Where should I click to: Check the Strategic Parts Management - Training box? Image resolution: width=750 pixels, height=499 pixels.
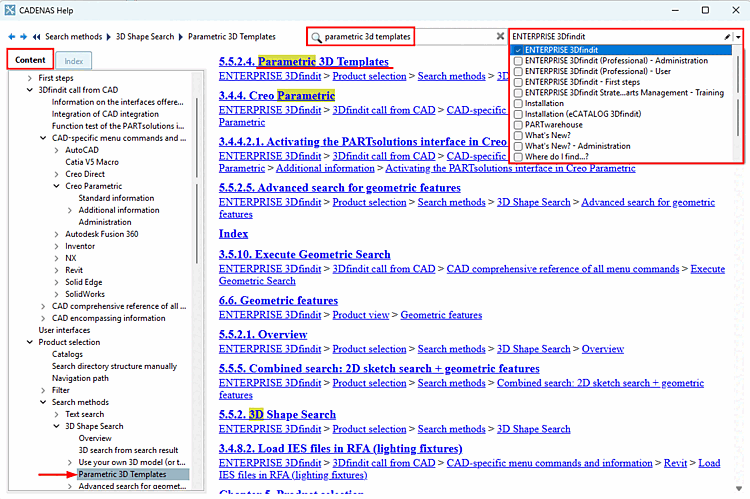click(x=518, y=93)
